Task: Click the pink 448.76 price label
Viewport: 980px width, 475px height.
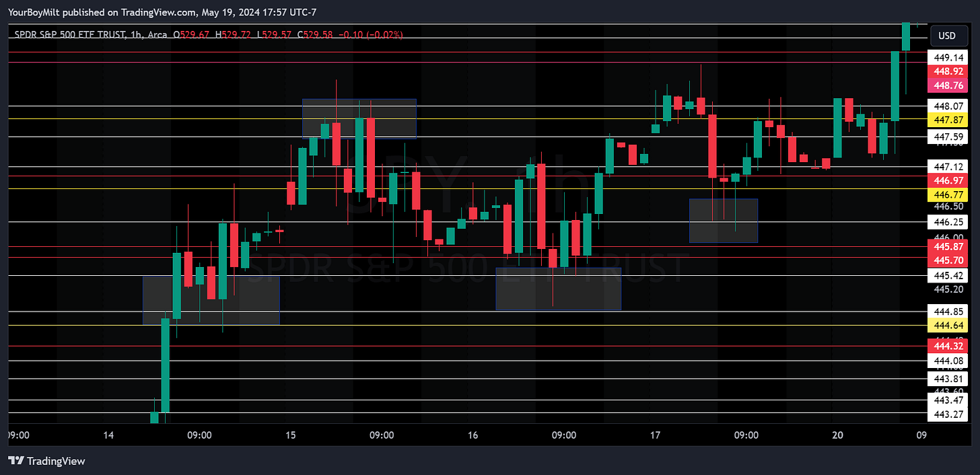Action: [947, 85]
